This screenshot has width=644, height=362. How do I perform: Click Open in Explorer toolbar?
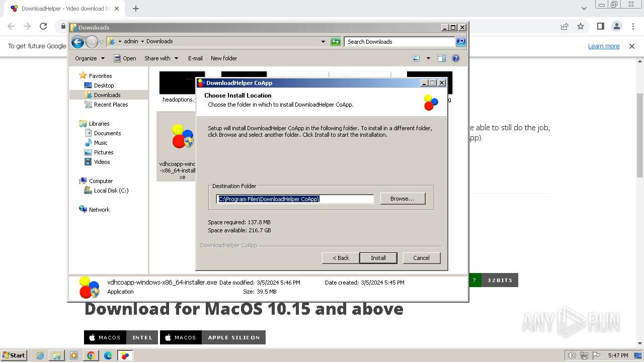(125, 58)
